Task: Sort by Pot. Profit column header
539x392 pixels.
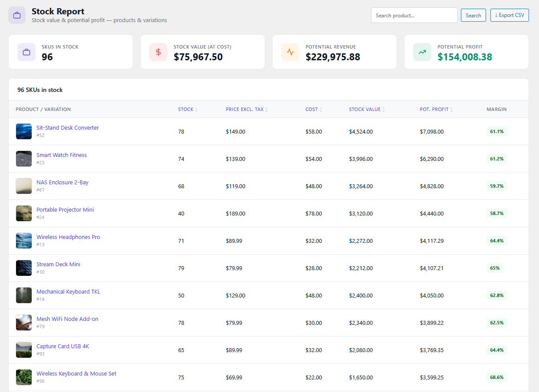Action: pos(436,109)
